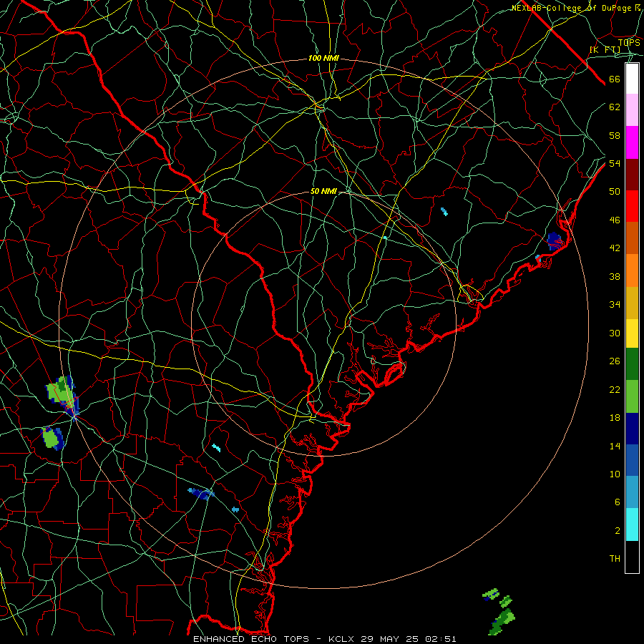Click the gold band near 34
644x644 pixels.
tap(632, 303)
